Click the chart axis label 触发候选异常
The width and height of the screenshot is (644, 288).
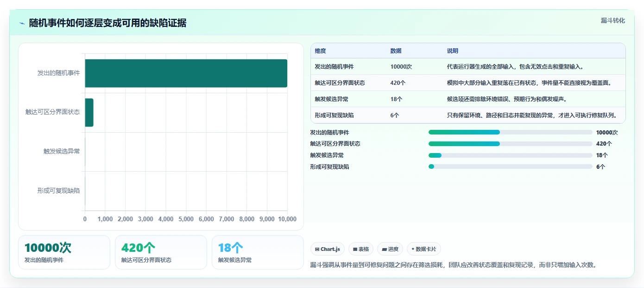(x=62, y=151)
